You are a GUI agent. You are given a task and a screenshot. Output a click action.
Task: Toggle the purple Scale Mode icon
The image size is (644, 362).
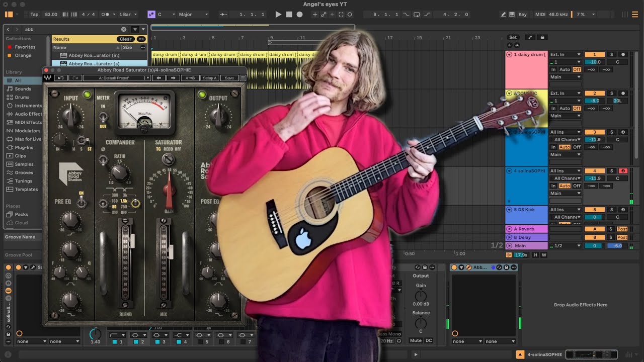(151, 15)
